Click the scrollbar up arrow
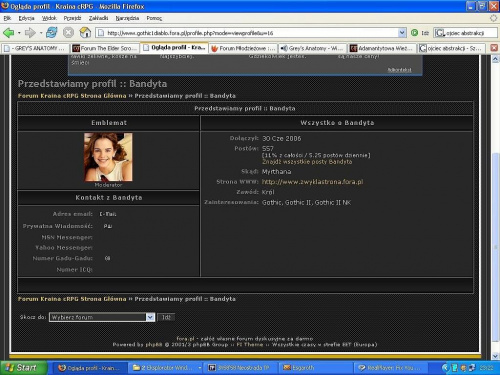This screenshot has width=500, height=375. [495, 59]
